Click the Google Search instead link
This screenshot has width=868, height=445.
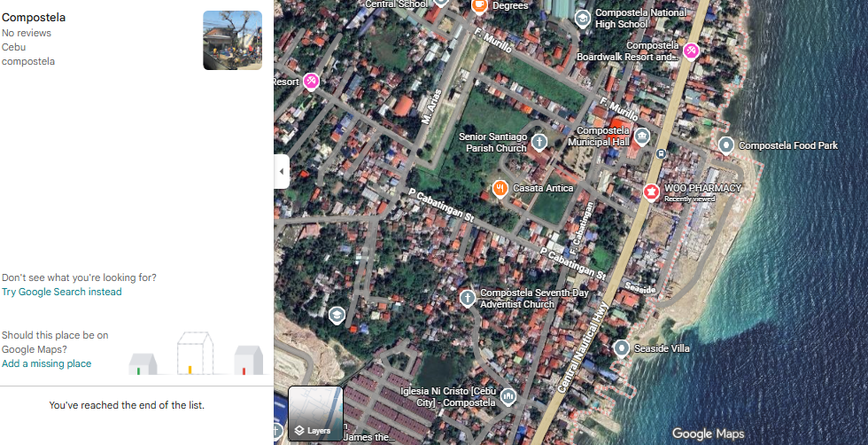[70, 292]
